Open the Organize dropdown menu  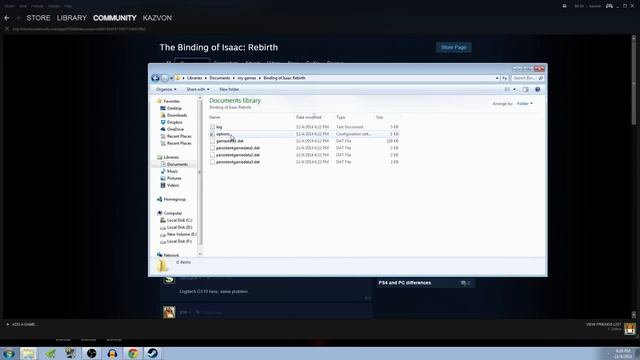[166, 89]
